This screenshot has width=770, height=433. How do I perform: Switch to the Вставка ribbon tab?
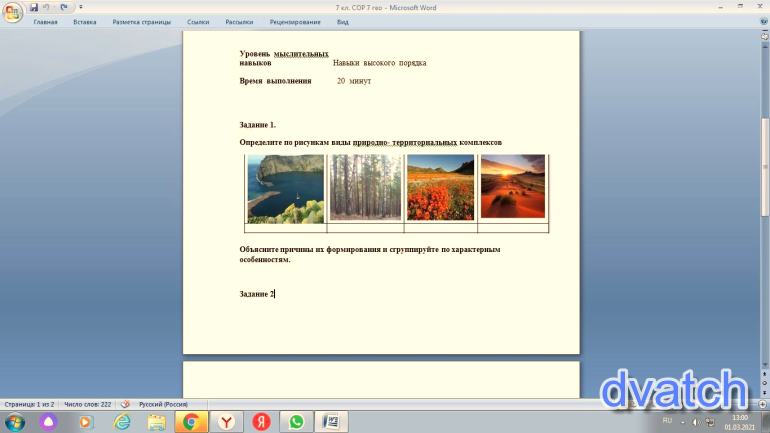(x=85, y=21)
